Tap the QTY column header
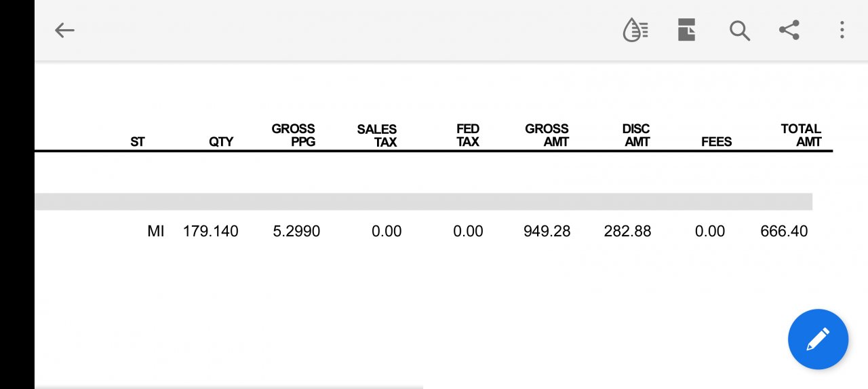 click(221, 142)
